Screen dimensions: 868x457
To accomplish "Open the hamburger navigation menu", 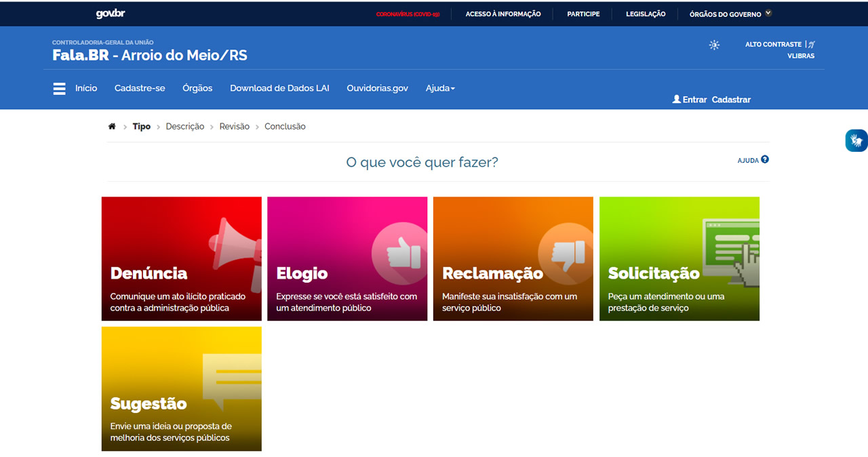I will (59, 88).
